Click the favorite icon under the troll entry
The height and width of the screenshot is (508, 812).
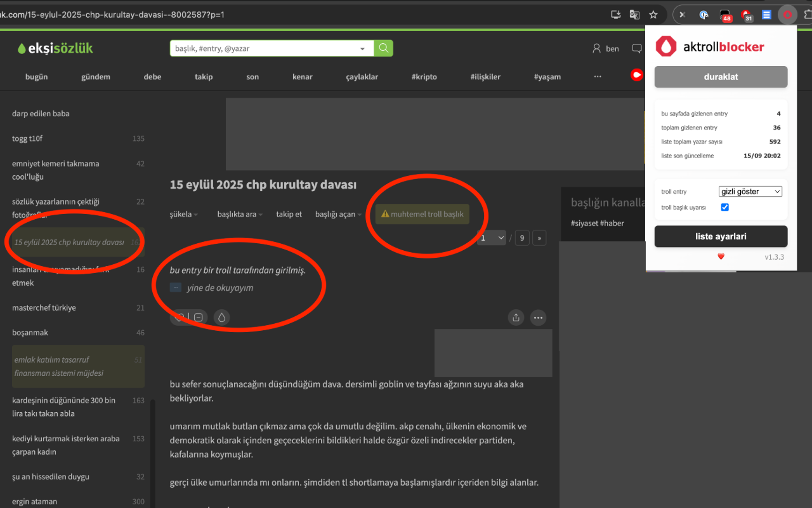tap(178, 317)
